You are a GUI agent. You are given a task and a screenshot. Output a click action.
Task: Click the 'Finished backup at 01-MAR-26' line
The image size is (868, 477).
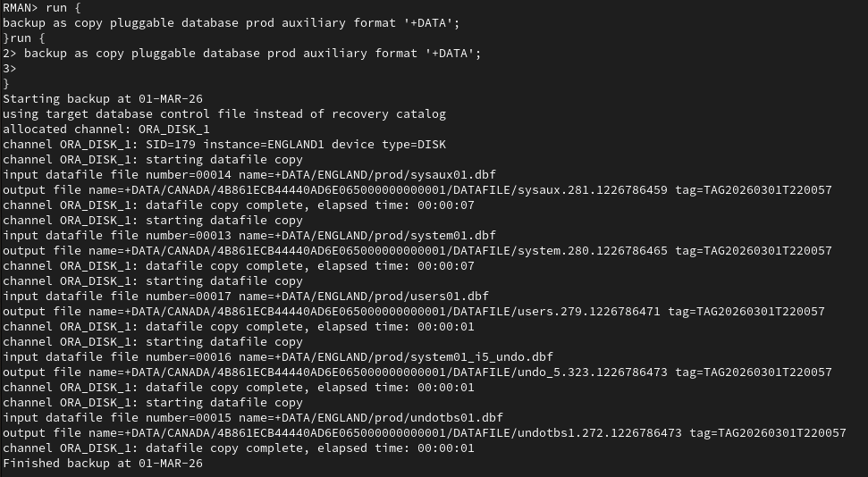103,463
